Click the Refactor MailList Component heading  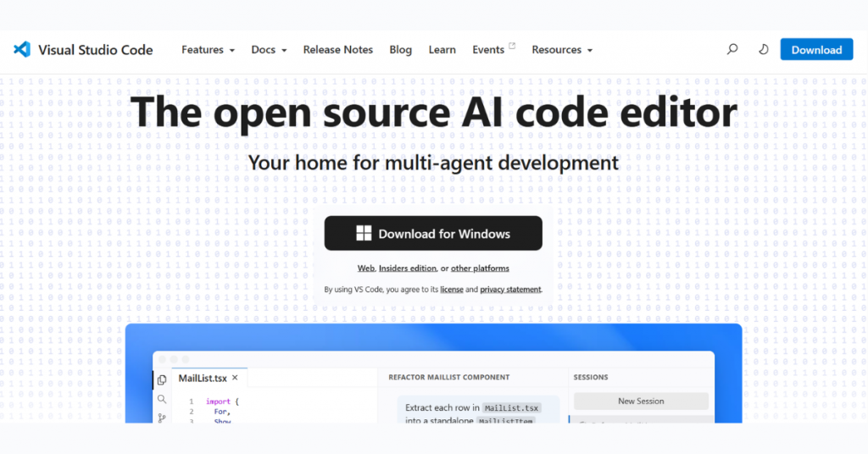tap(449, 377)
